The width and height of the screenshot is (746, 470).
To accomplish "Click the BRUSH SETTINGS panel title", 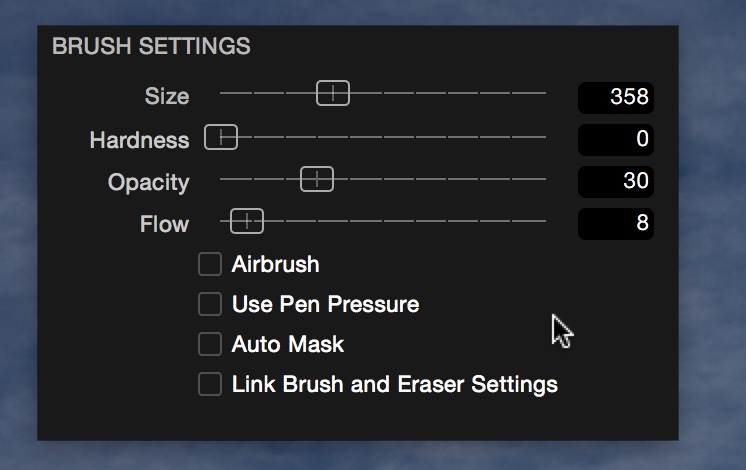I will click(151, 46).
